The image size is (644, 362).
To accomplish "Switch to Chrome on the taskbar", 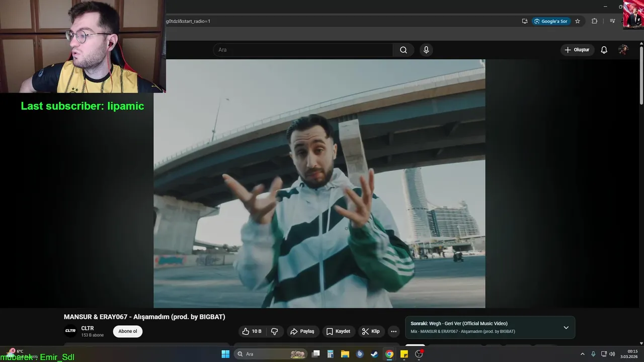I will (x=389, y=354).
